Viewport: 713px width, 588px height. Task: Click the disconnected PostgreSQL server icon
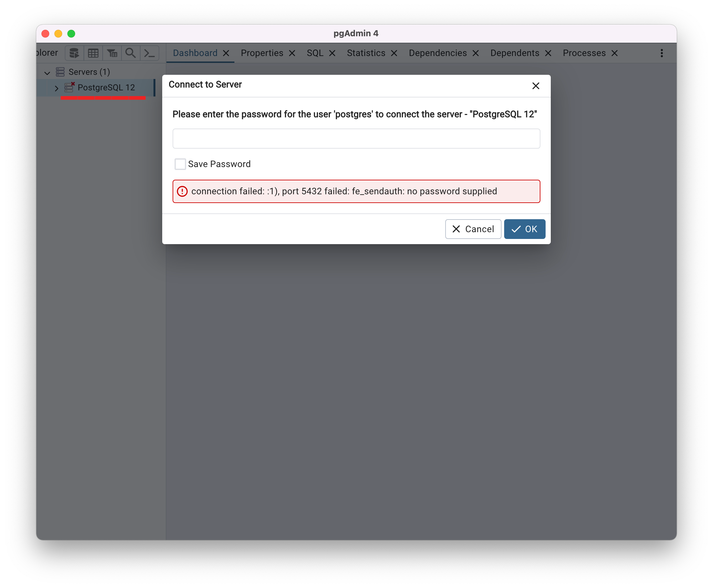click(69, 87)
